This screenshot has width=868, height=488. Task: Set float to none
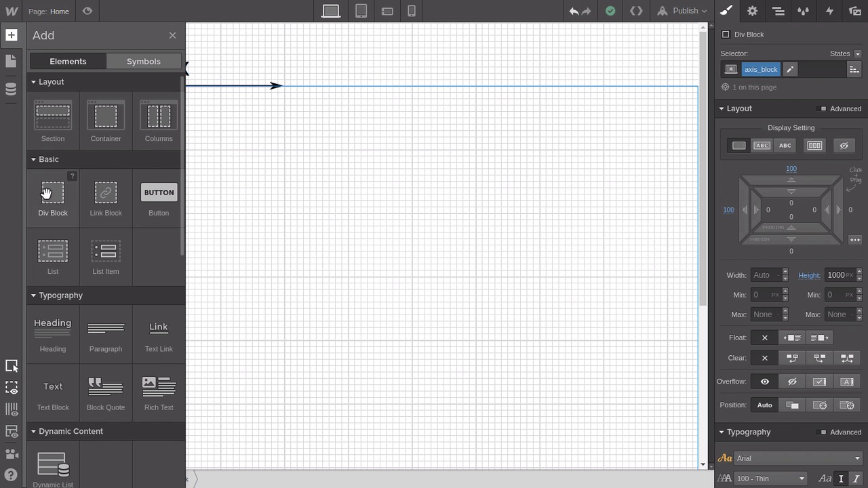click(x=765, y=338)
